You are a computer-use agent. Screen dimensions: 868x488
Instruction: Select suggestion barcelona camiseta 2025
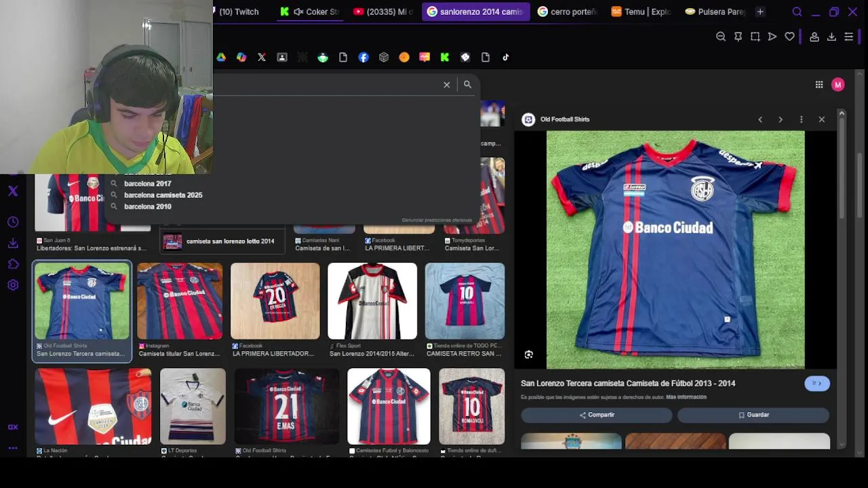click(163, 195)
